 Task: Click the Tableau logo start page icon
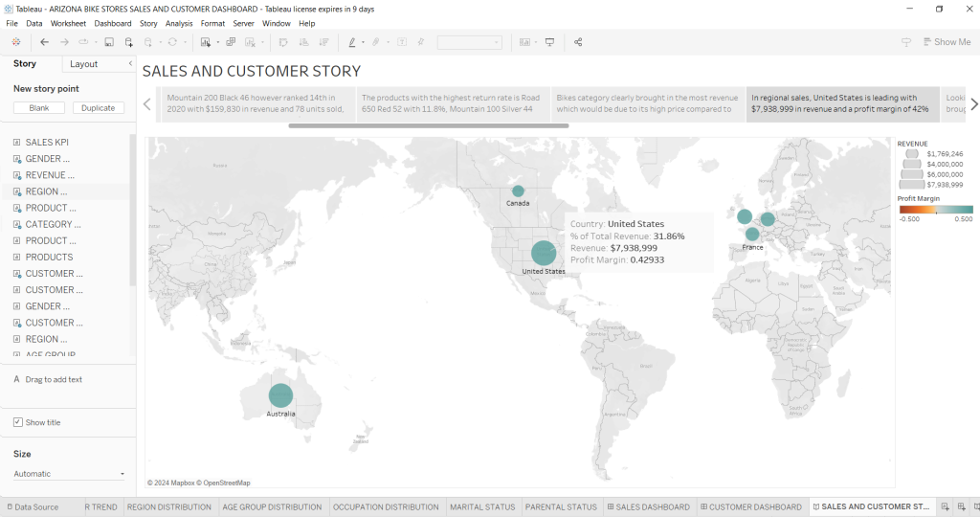(16, 42)
